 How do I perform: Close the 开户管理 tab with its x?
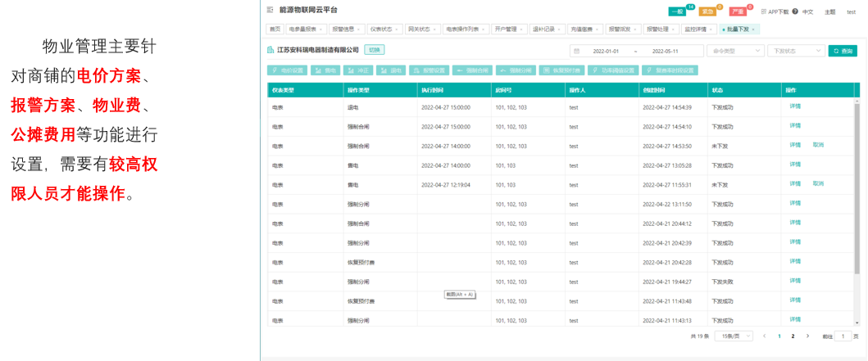pyautogui.click(x=521, y=29)
